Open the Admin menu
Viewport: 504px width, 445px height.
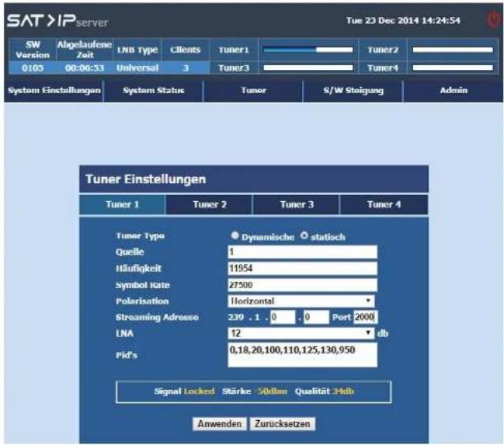pos(454,91)
